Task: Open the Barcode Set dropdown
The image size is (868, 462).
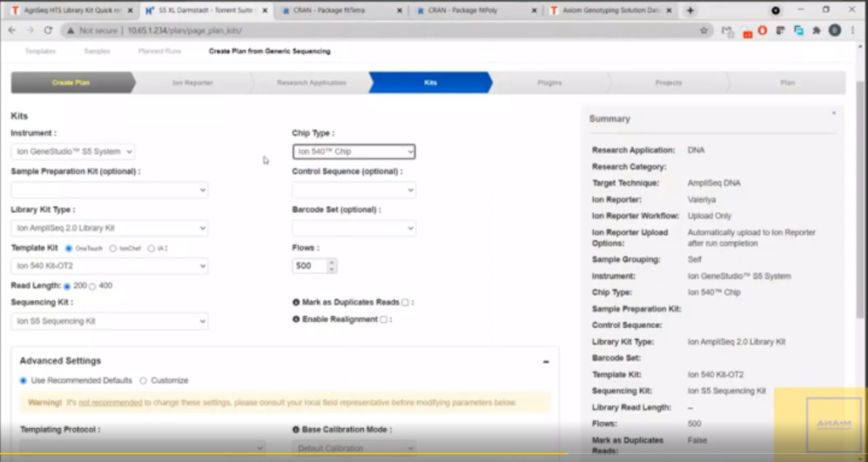Action: pyautogui.click(x=353, y=228)
